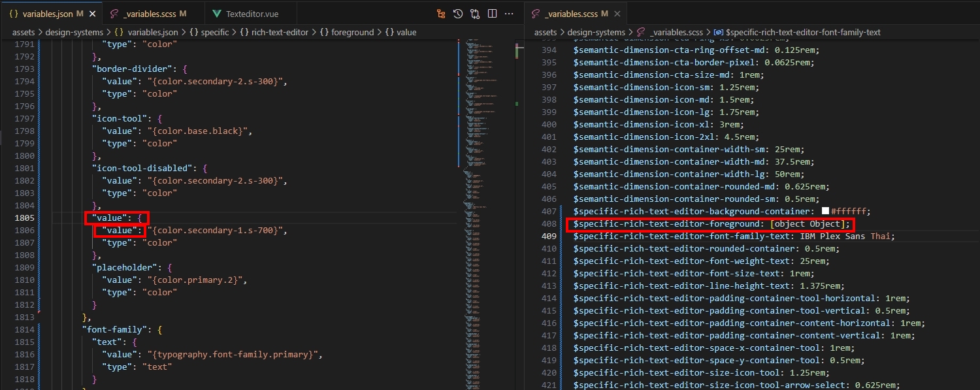Open the '$specific-rich-text-editor-font-family-text' breadcrumb

pyautogui.click(x=797, y=32)
